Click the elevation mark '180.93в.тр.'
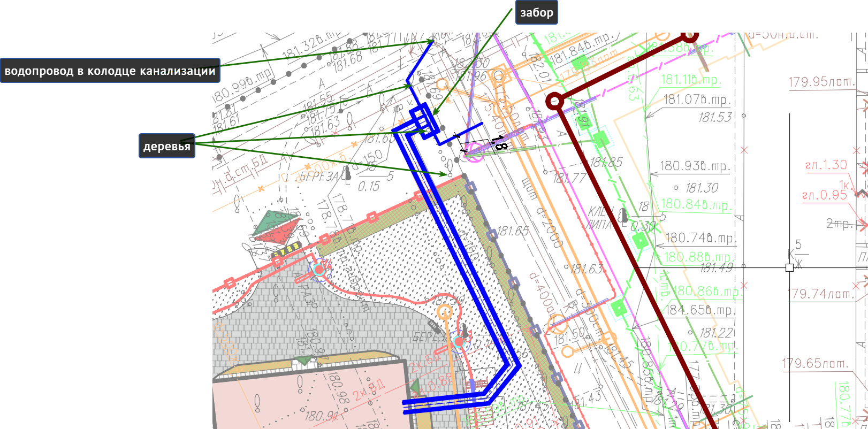This screenshot has width=868, height=429. point(695,166)
